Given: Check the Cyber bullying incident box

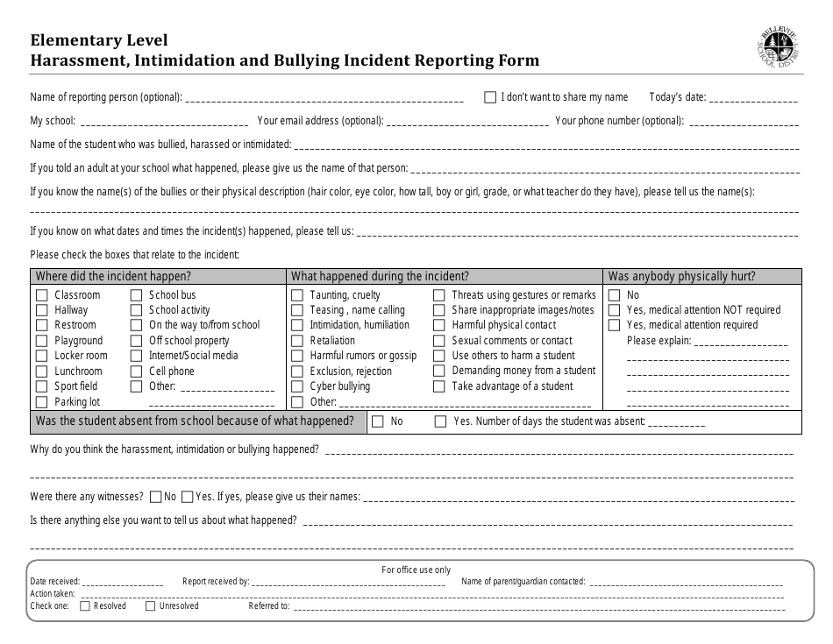Looking at the screenshot, I should tap(297, 386).
